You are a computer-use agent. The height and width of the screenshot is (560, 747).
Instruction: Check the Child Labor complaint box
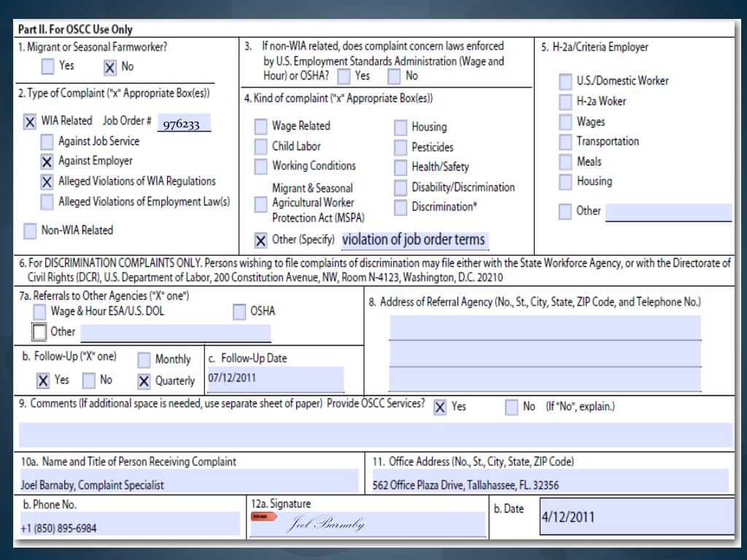pos(260,147)
